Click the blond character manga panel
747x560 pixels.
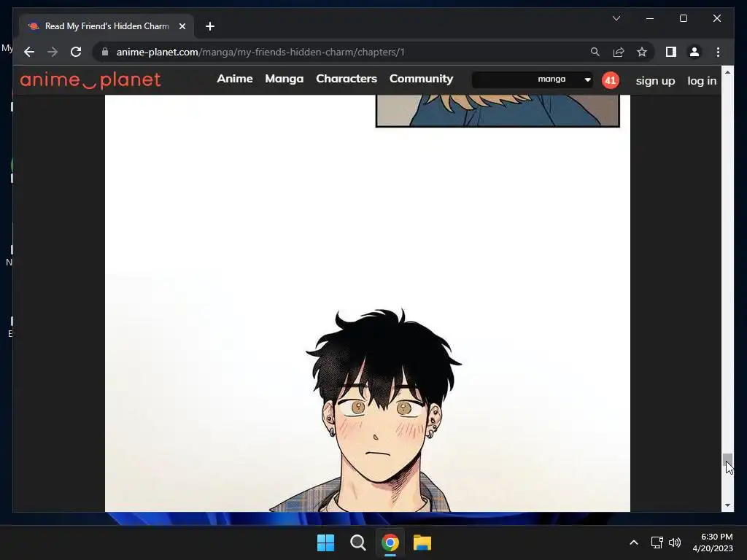pos(498,111)
